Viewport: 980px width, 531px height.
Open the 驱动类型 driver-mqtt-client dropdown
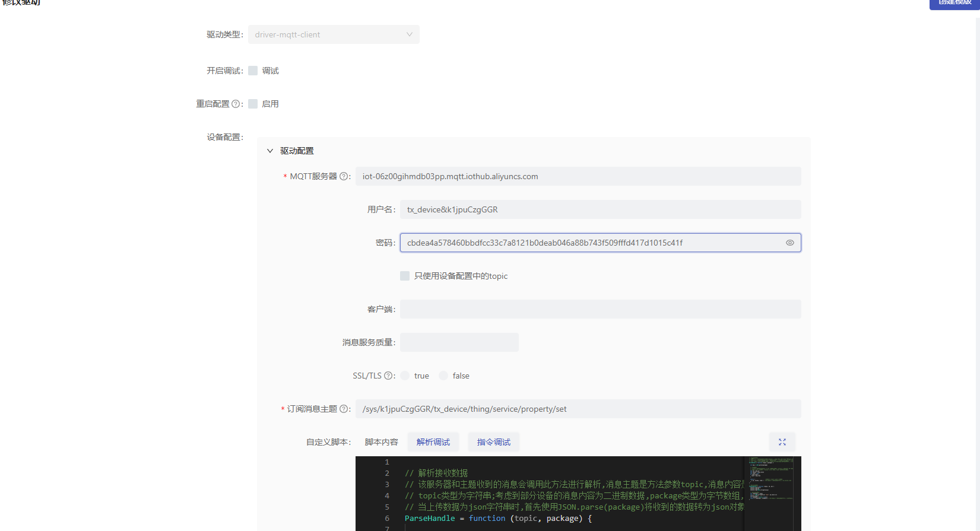(334, 34)
